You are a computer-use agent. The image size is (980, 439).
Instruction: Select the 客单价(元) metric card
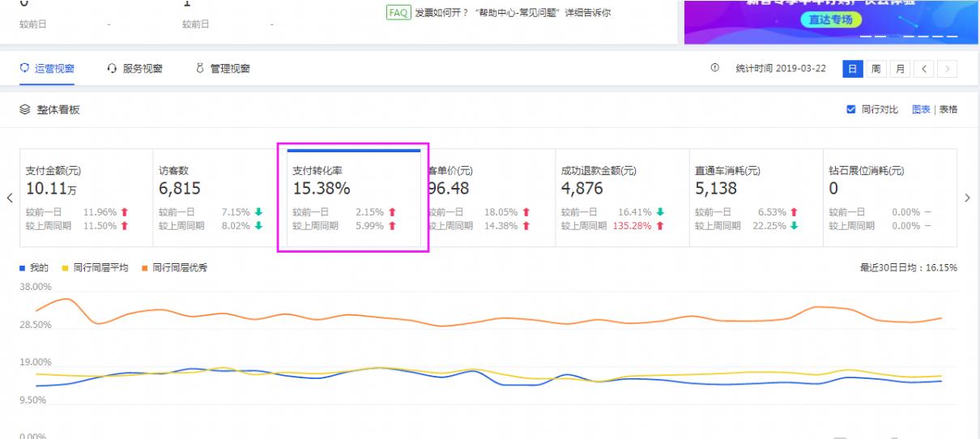coord(488,198)
